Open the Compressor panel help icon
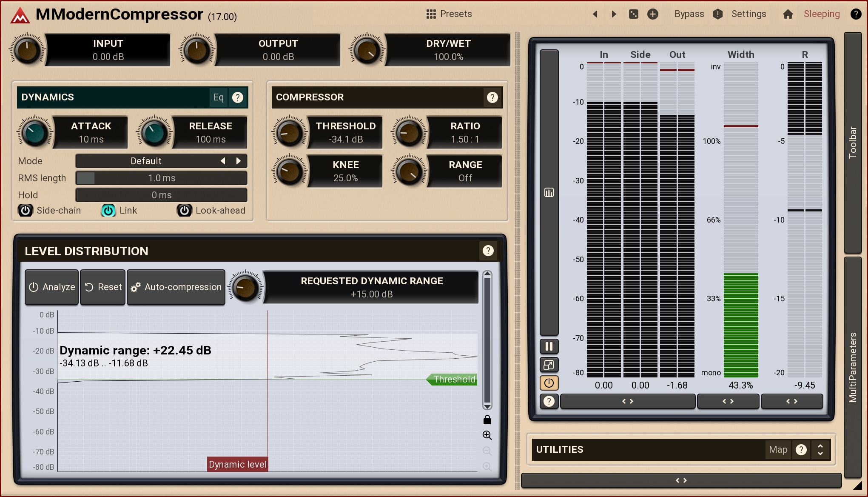Screen dimensions: 868x497 (492, 97)
